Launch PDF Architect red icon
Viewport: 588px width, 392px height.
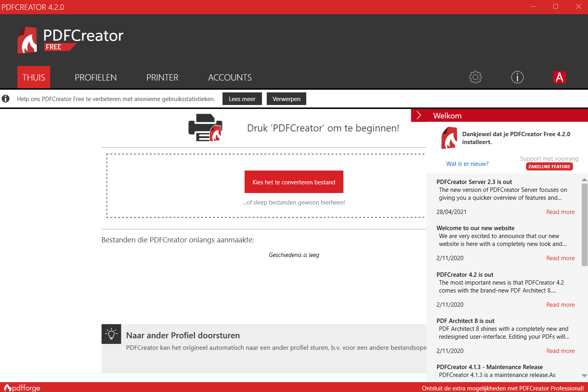click(x=560, y=77)
